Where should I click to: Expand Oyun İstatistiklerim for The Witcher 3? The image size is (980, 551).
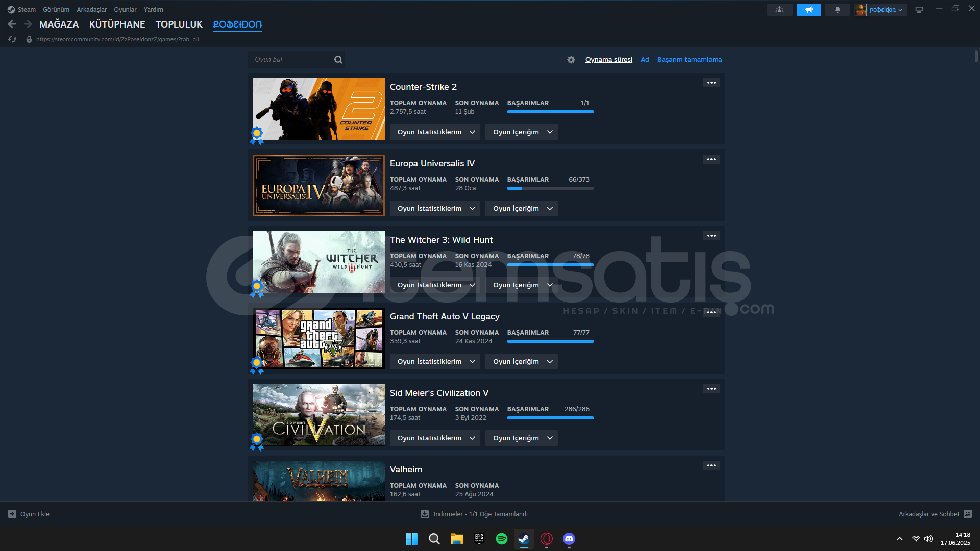tap(435, 285)
